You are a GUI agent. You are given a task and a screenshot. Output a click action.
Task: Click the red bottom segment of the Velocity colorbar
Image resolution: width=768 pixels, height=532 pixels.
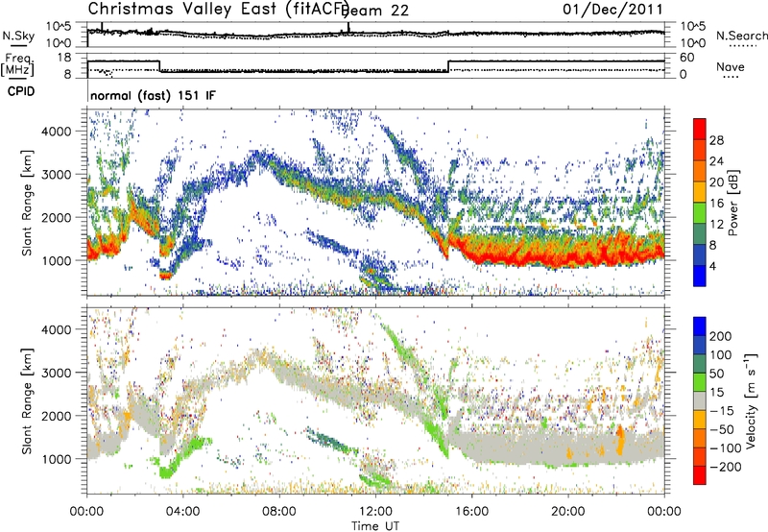click(x=700, y=475)
